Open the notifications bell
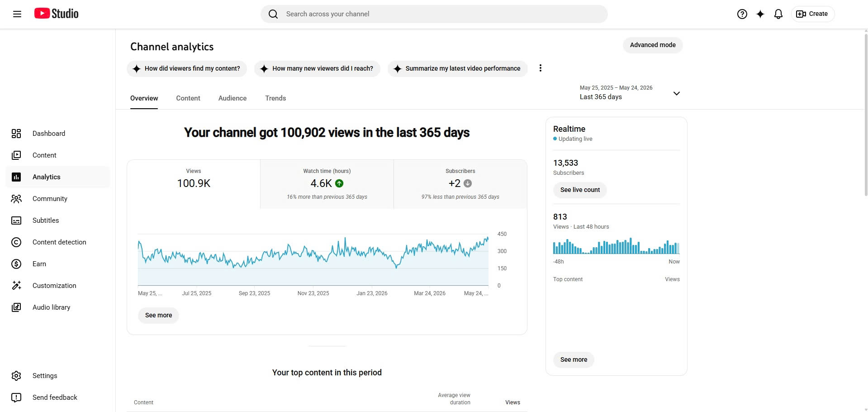Image resolution: width=868 pixels, height=412 pixels. 778,14
